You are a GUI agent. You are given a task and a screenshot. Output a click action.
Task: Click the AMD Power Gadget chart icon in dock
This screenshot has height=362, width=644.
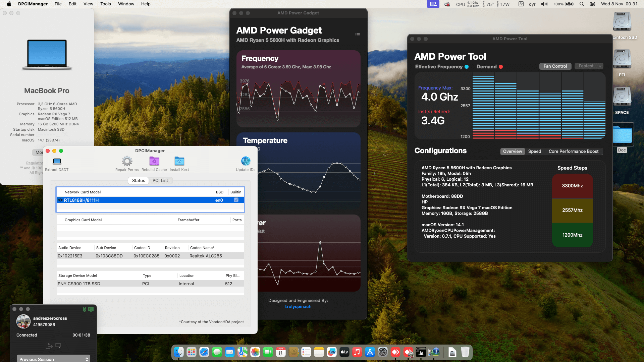(x=421, y=352)
